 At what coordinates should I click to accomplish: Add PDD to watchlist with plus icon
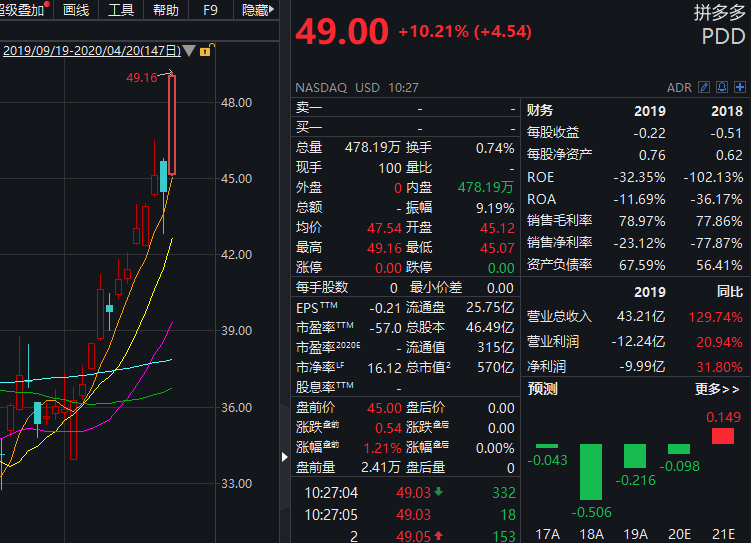738,88
